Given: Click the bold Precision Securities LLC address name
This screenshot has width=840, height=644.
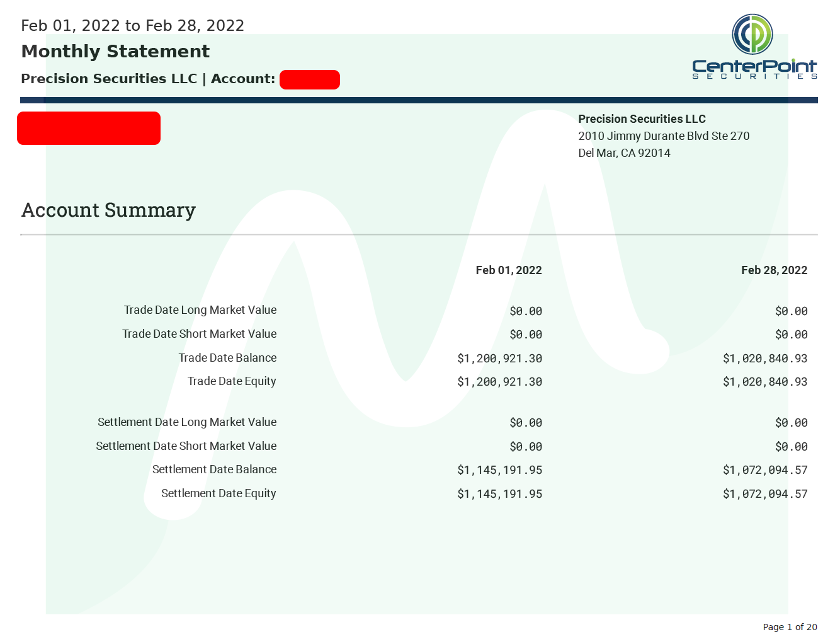Looking at the screenshot, I should pyautogui.click(x=642, y=119).
